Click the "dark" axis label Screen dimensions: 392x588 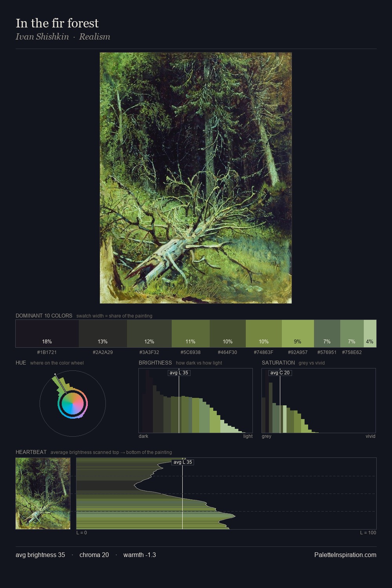143,436
